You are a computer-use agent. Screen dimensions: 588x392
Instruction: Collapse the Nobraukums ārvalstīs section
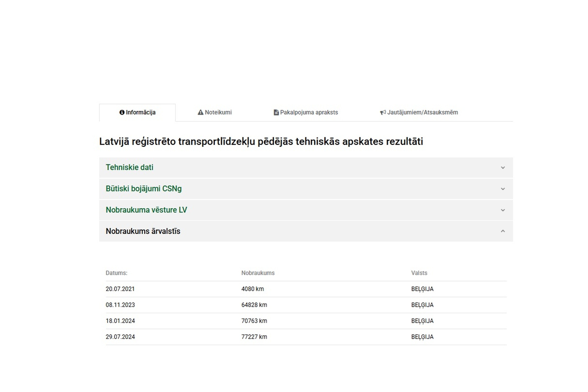pos(306,231)
